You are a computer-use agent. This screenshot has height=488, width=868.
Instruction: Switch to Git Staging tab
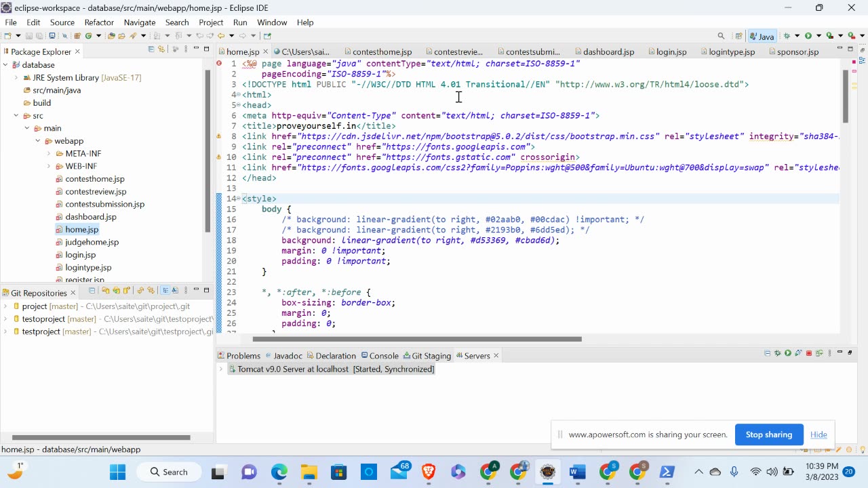pos(427,356)
